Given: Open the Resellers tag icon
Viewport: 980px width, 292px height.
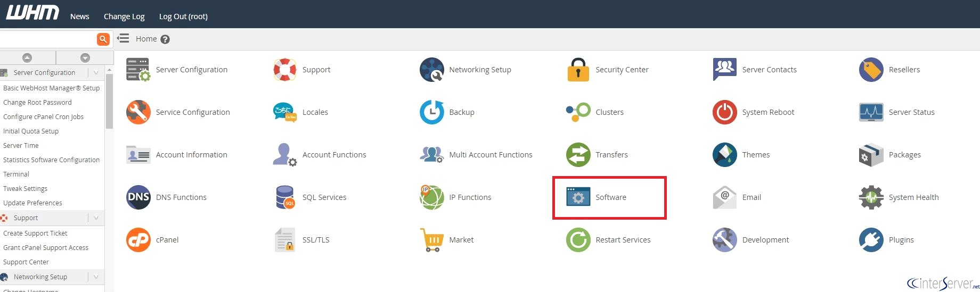Looking at the screenshot, I should 871,70.
